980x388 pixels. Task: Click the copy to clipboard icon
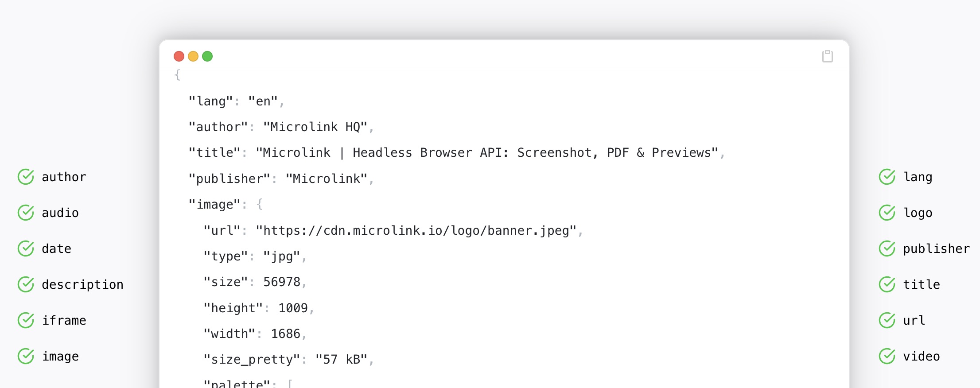click(x=827, y=56)
